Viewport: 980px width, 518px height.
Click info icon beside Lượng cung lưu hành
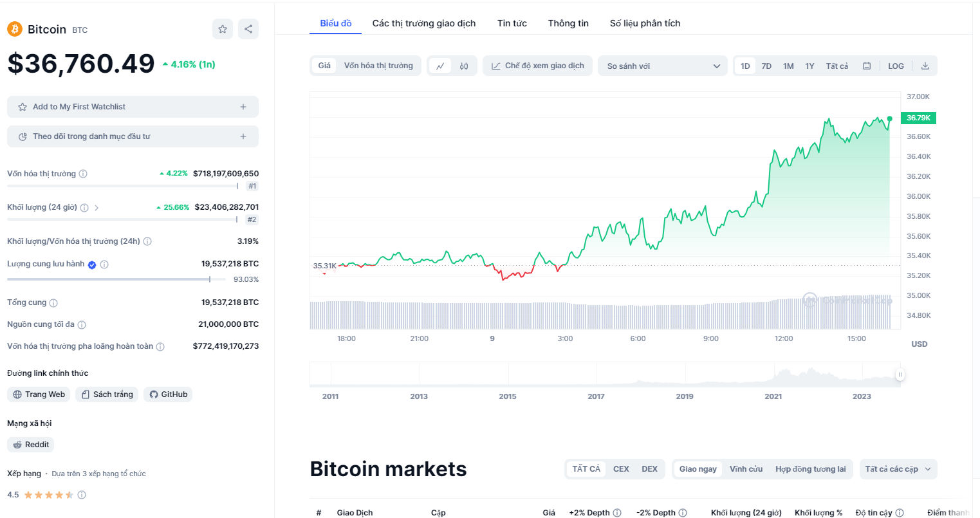[x=104, y=264]
